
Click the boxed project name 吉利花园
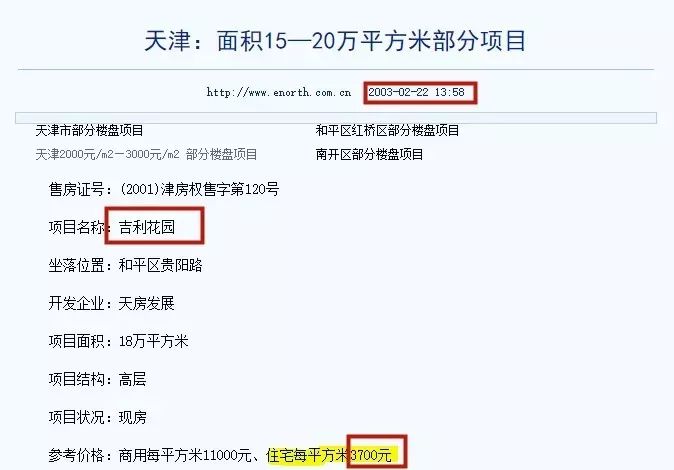click(x=147, y=227)
